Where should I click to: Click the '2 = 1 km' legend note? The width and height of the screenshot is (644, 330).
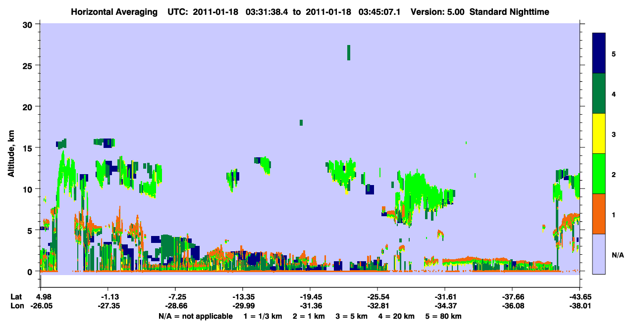(x=310, y=316)
